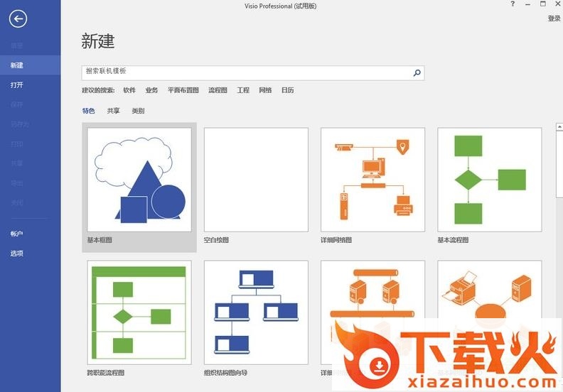Click the 详细网络图 caption text
This screenshot has width=563, height=392.
336,240
